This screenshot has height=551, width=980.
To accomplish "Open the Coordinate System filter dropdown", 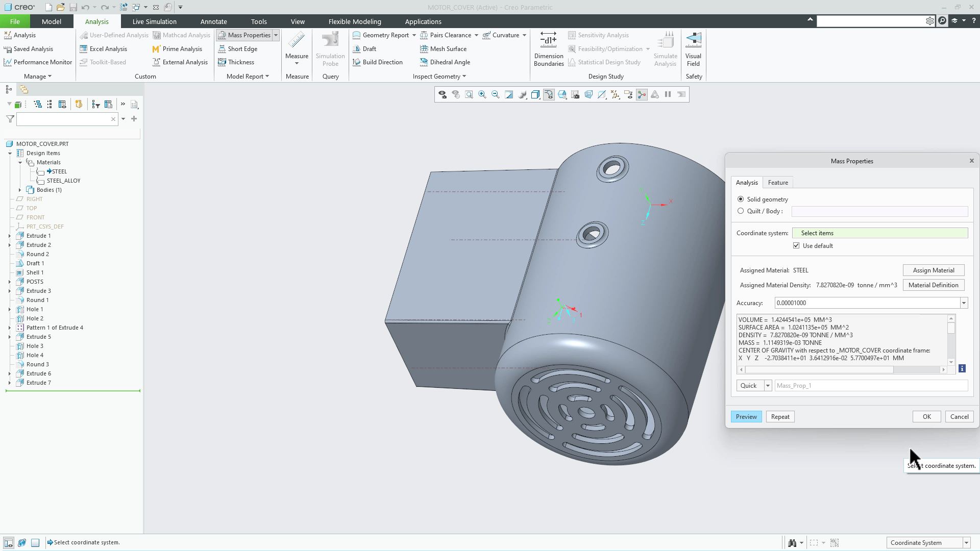I will pyautogui.click(x=966, y=542).
